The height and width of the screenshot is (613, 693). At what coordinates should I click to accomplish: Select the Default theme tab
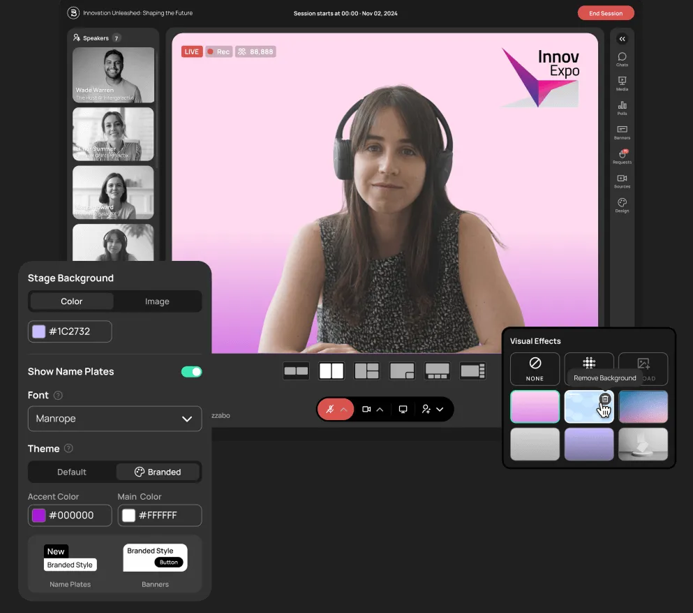72,472
